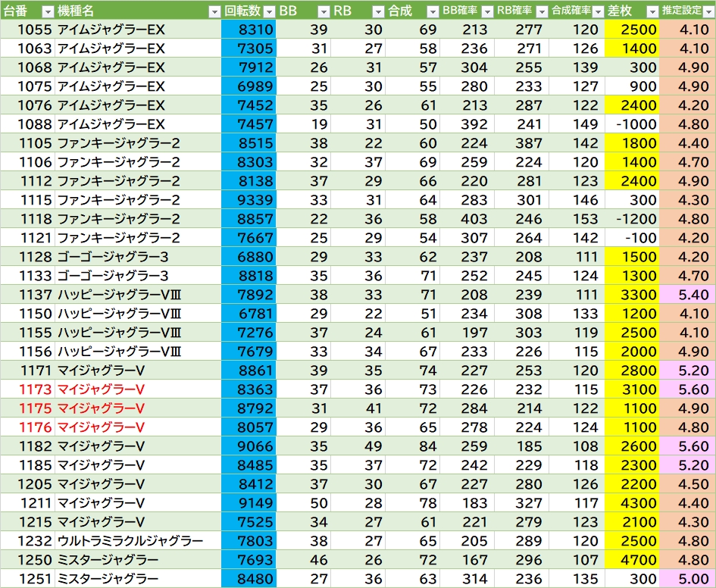Open the 台番 column filter dropdown
Viewport: 716px width, 588px height.
tap(48, 12)
